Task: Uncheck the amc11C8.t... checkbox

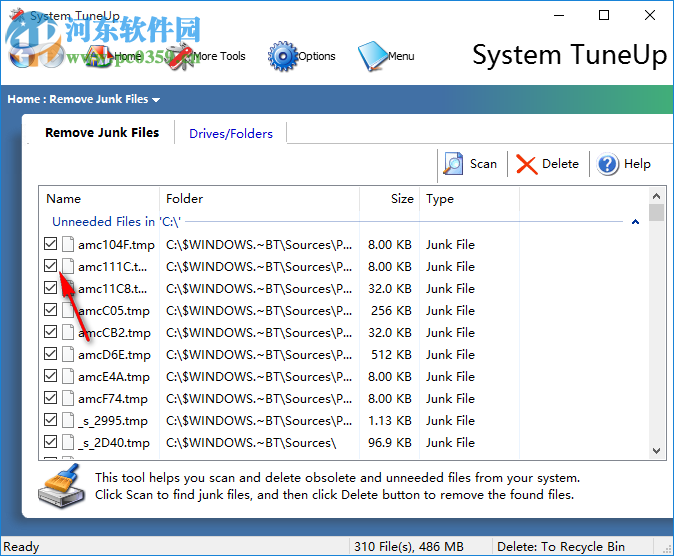Action: pyautogui.click(x=51, y=288)
